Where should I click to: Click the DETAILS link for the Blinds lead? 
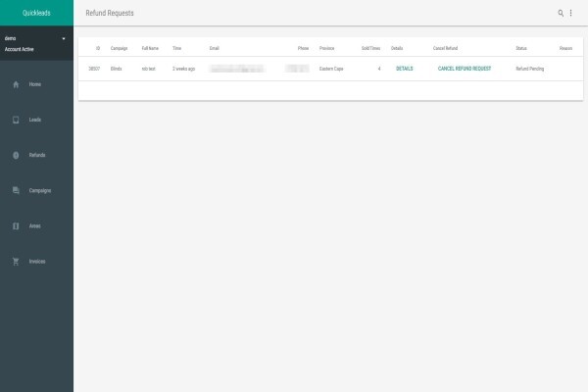click(404, 69)
